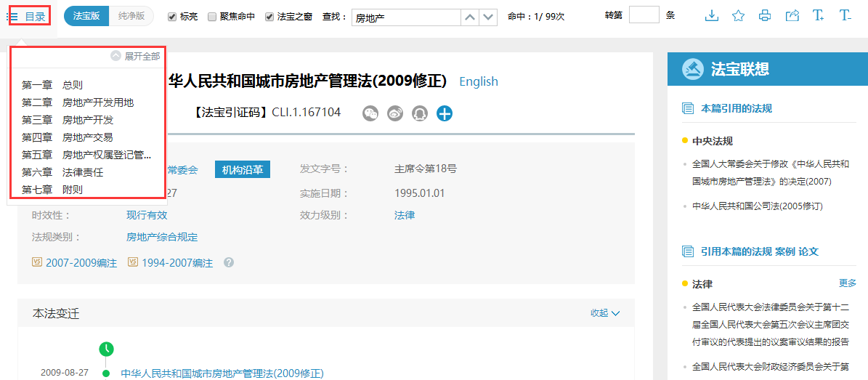Go to next search hit arrow
Viewport: 868px width, 380px height.
(487, 17)
